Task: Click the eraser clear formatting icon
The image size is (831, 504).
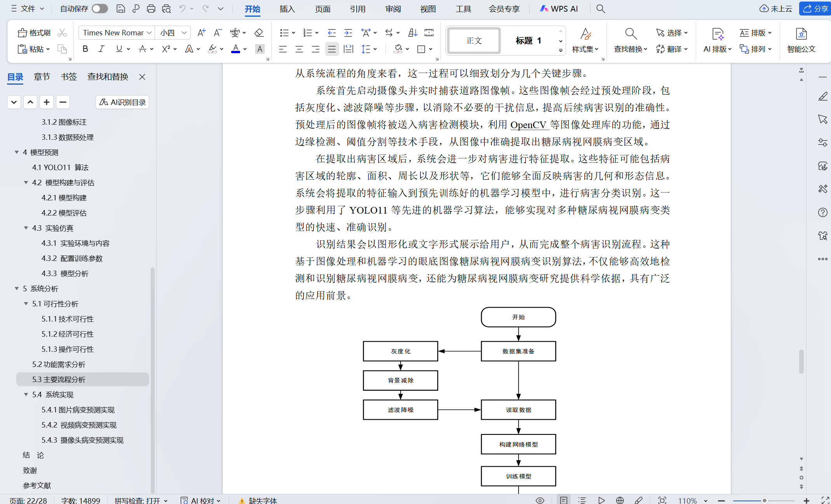Action: coord(259,33)
